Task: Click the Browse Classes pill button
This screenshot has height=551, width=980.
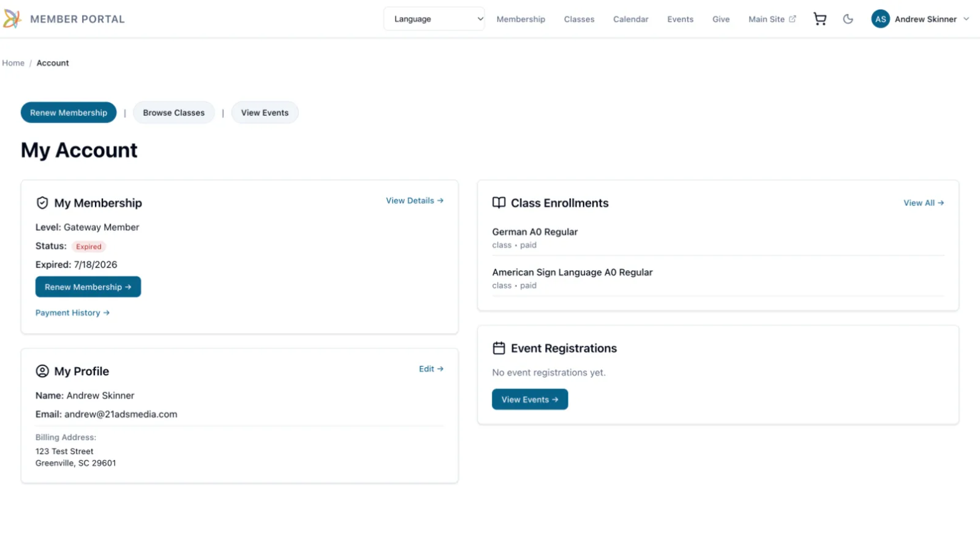Action: (174, 113)
